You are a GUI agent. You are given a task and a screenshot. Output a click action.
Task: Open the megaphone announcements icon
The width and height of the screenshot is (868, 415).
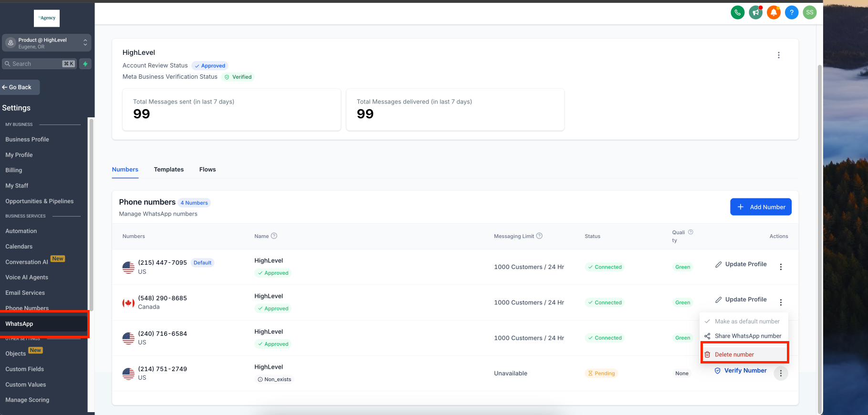click(x=755, y=12)
